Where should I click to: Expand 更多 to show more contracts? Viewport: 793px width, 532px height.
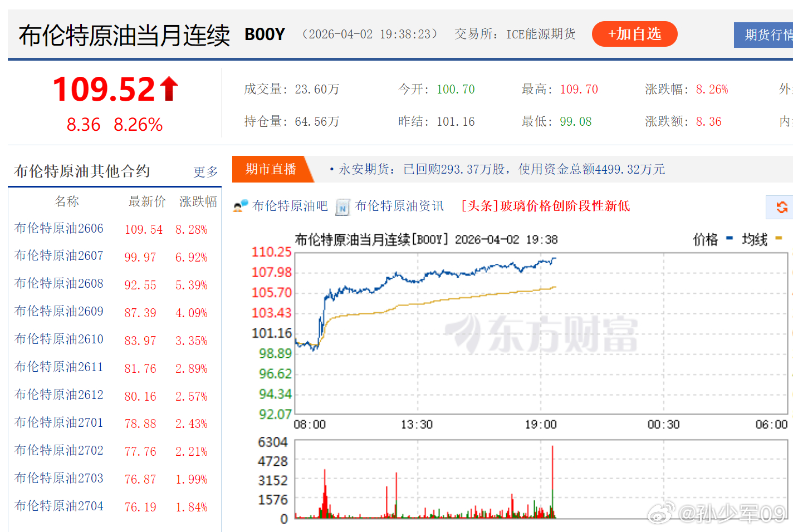[x=205, y=171]
